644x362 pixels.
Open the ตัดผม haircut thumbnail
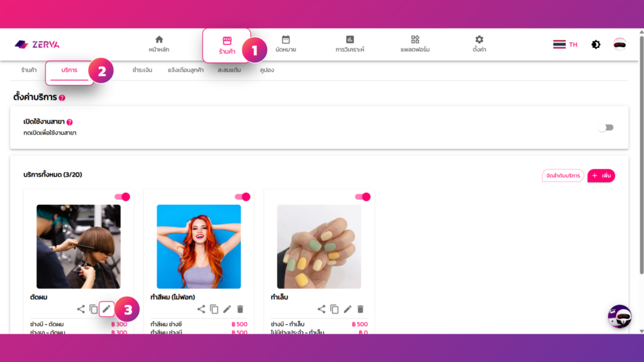click(79, 246)
